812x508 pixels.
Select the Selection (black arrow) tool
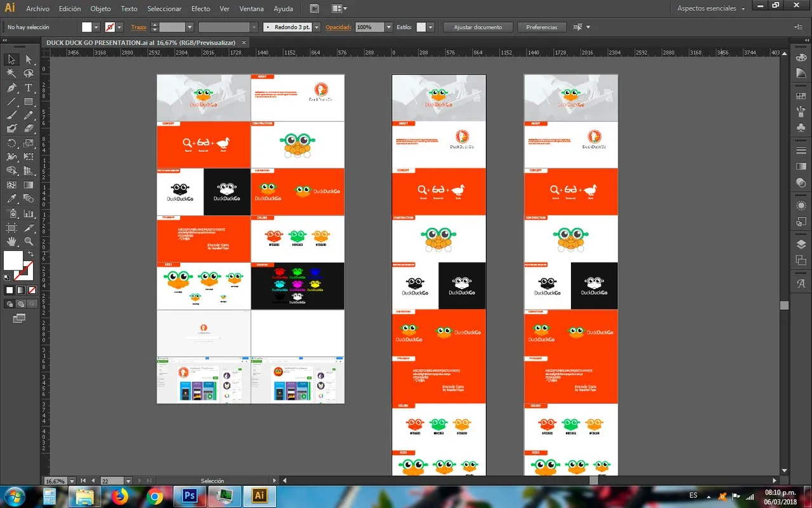[11, 60]
